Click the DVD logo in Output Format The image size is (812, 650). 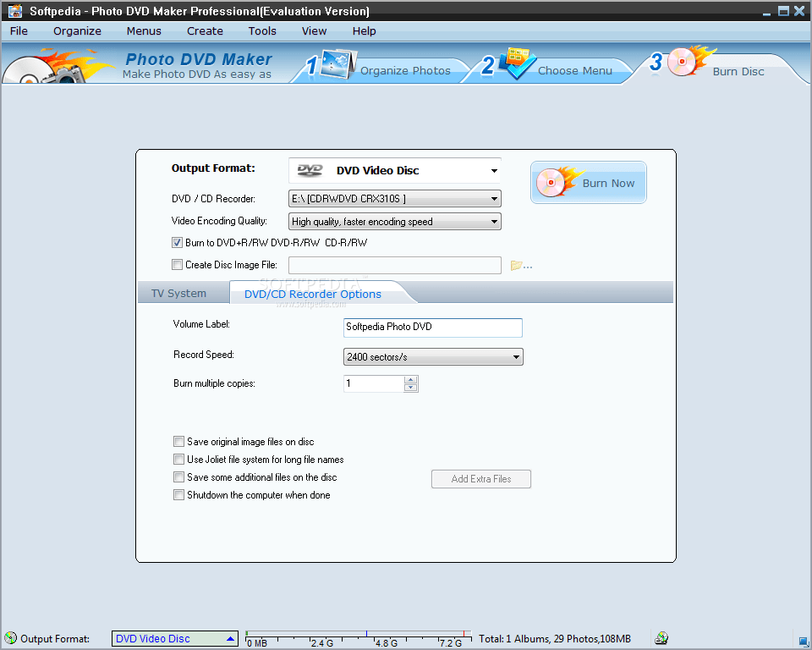pos(310,170)
